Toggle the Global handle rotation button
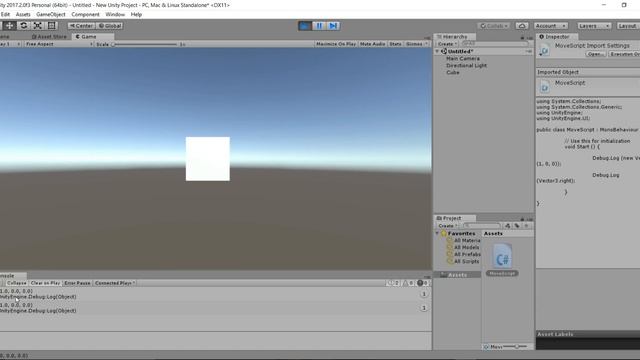The image size is (640, 360). click(110, 26)
